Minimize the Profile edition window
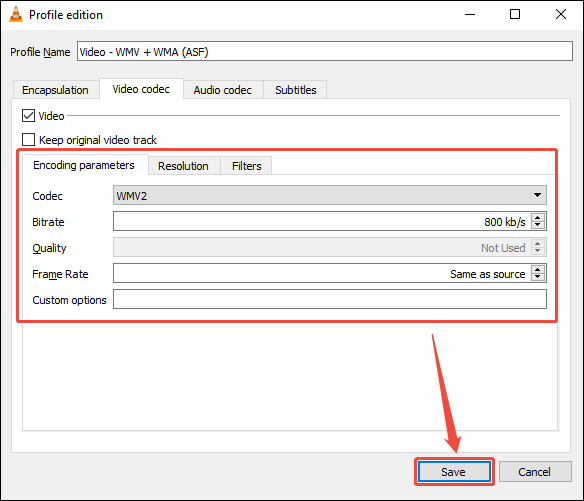 pos(470,15)
